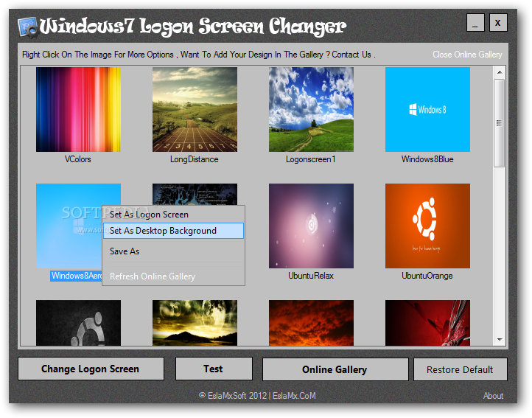Viewport: 532px width, 418px height.
Task: Click the UbuntuRelax caption text
Action: pos(311,276)
